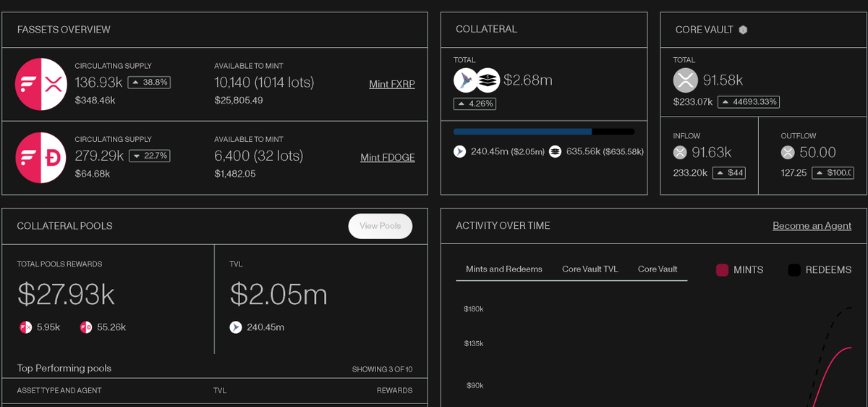Click the Core Vault info hexagon icon
868x407 pixels.
pyautogui.click(x=743, y=30)
